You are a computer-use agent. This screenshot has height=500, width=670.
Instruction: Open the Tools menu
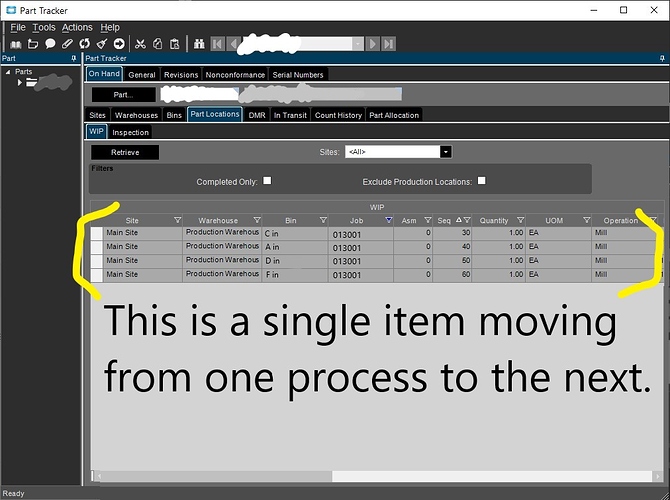pyautogui.click(x=44, y=27)
